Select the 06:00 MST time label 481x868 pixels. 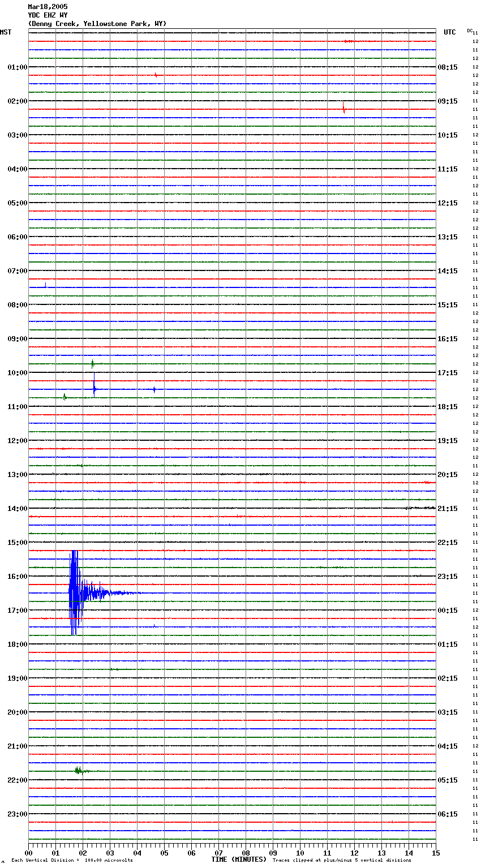[18, 237]
